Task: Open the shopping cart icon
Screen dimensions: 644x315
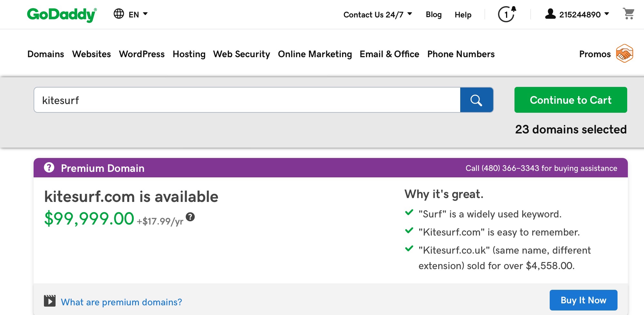Action: click(628, 14)
